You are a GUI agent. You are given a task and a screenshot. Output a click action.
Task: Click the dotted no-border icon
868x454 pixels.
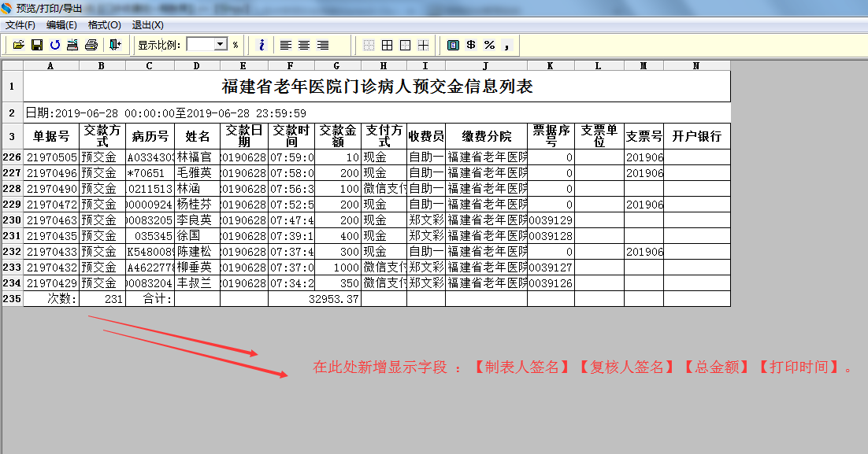coord(369,46)
